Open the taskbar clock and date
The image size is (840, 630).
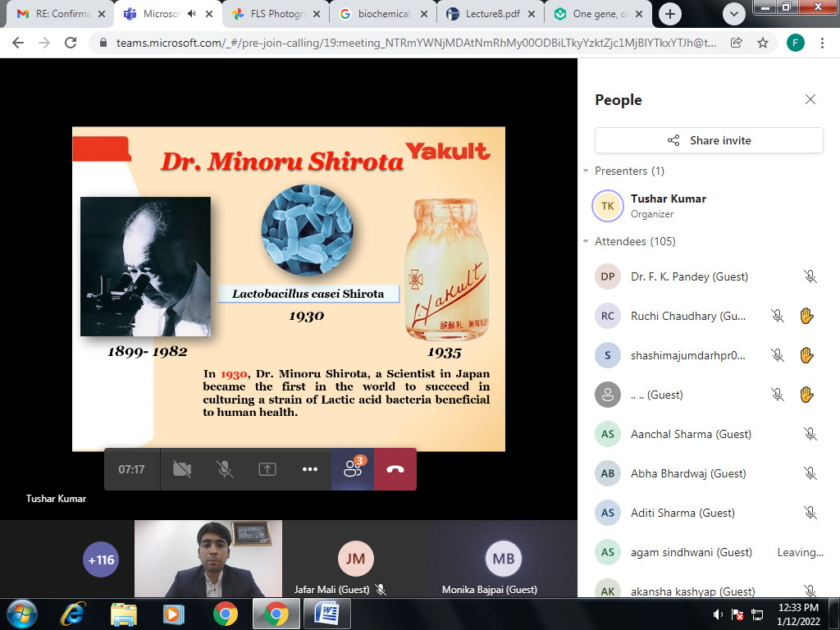[798, 614]
